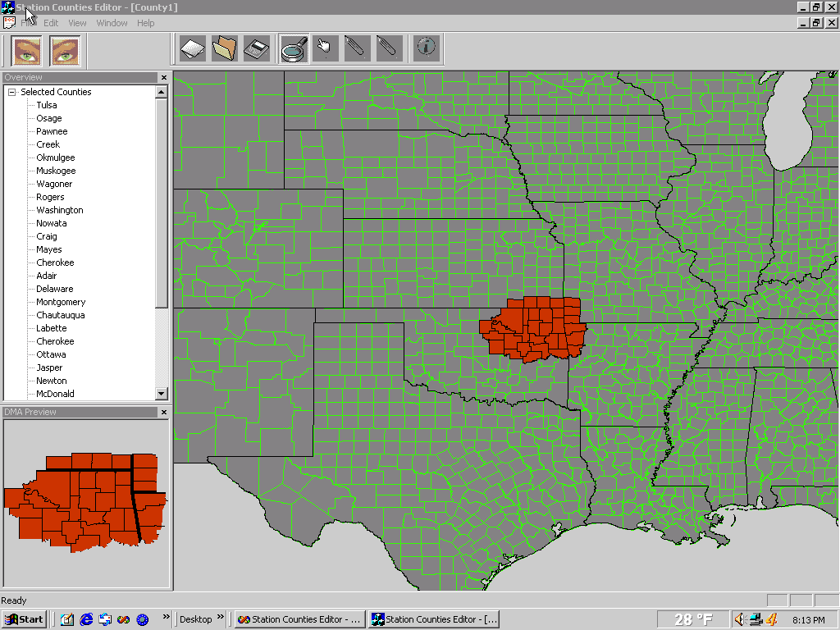The image size is (840, 630).
Task: Open the File menu
Action: click(x=28, y=23)
